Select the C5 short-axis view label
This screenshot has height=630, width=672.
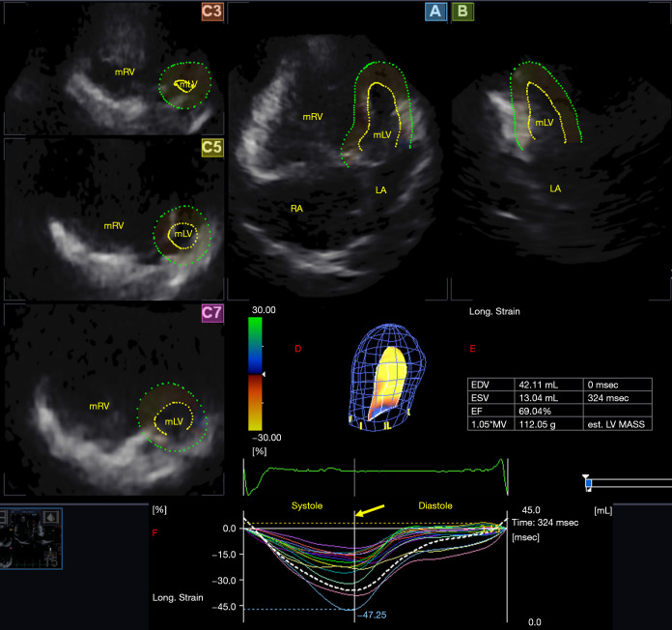pyautogui.click(x=212, y=147)
